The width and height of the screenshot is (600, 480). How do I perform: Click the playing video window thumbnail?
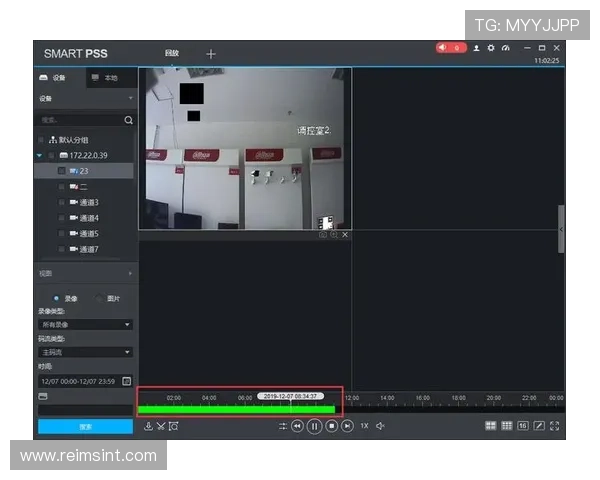[x=245, y=149]
